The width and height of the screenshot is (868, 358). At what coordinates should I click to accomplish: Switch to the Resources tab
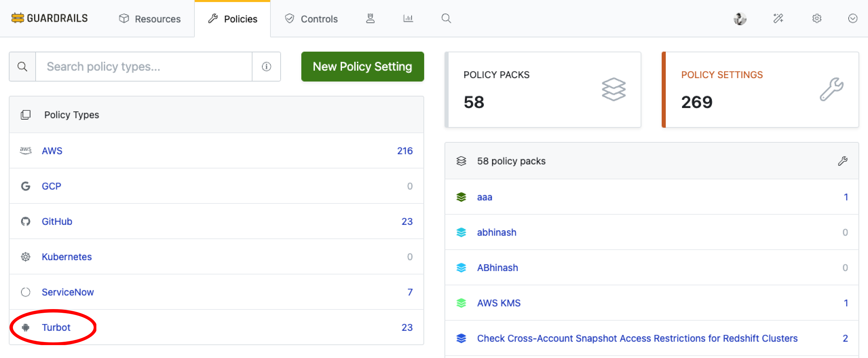(x=150, y=19)
